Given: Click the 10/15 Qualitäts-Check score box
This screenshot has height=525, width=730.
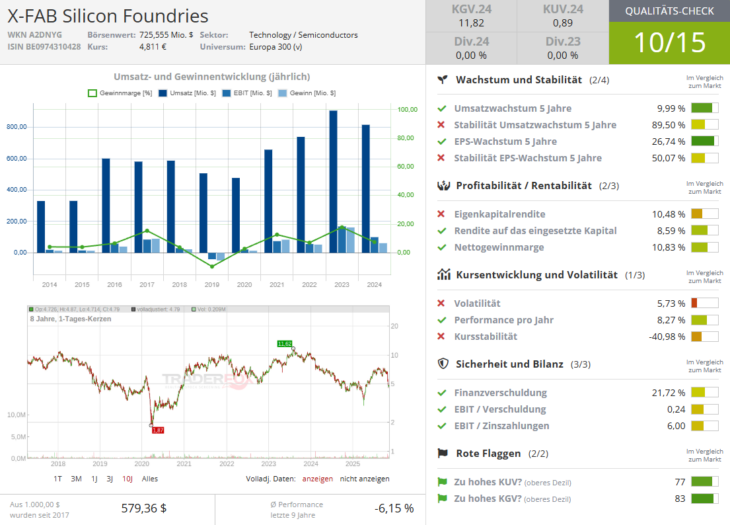Looking at the screenshot, I should [x=669, y=42].
